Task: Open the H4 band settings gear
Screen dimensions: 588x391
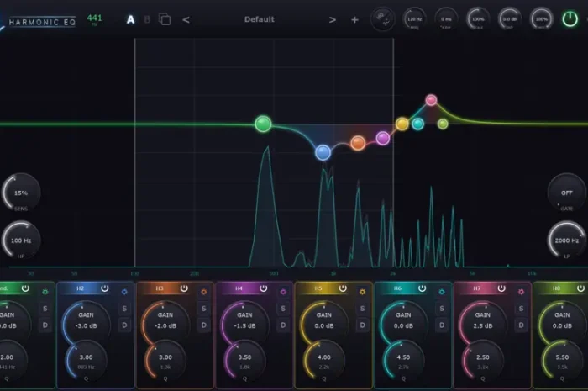Action: point(283,292)
